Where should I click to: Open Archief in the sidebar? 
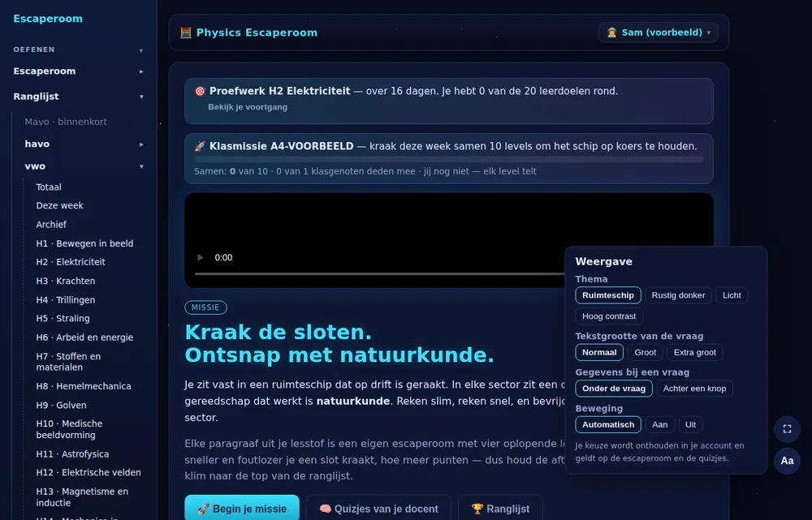coord(51,225)
